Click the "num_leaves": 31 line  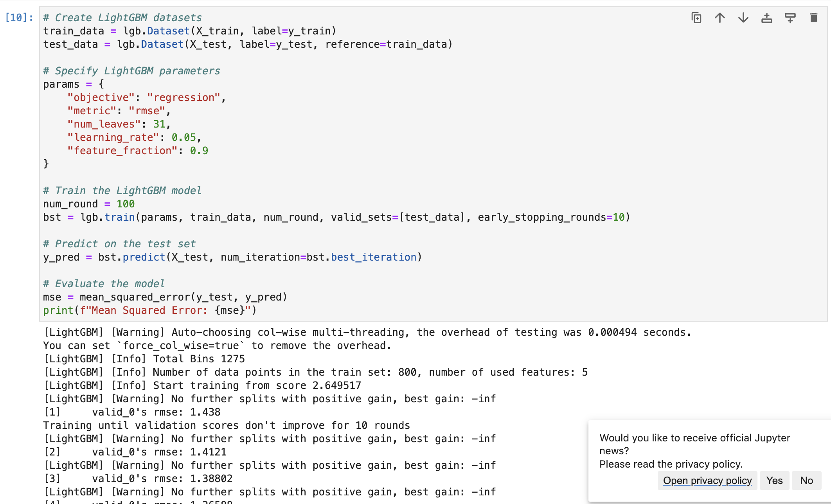(x=119, y=124)
